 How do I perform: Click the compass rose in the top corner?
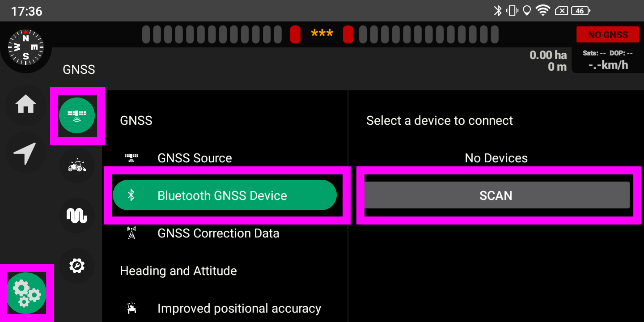click(26, 47)
